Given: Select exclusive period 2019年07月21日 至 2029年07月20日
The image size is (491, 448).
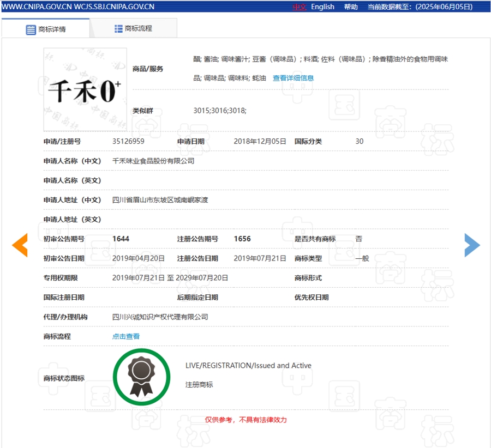Looking at the screenshot, I should [170, 278].
